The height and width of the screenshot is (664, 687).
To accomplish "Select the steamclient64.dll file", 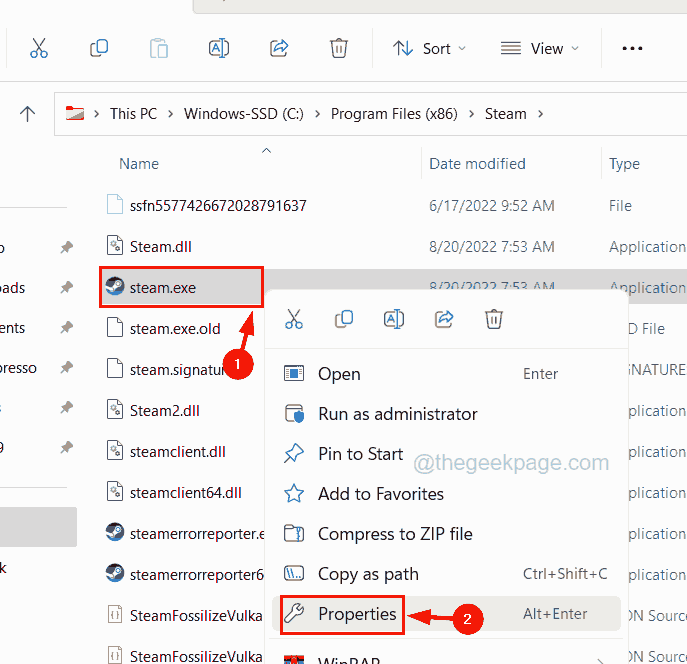I will (185, 493).
